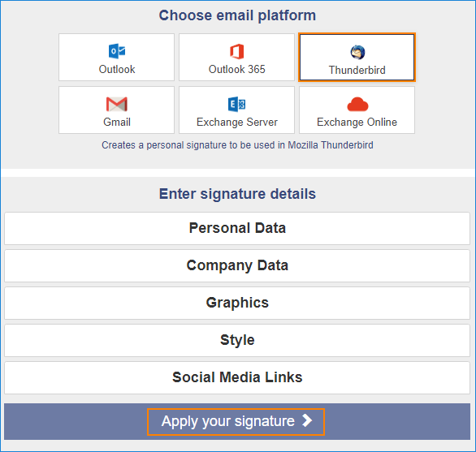Open the Social Media Links section
This screenshot has width=476, height=452.
[x=237, y=377]
